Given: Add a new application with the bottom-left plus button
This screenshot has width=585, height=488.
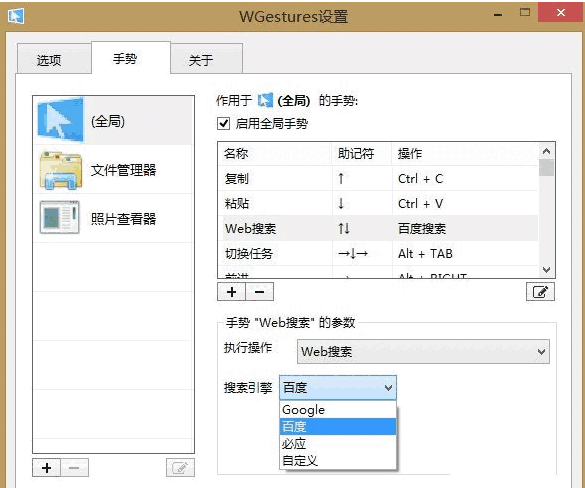Looking at the screenshot, I should [46, 468].
